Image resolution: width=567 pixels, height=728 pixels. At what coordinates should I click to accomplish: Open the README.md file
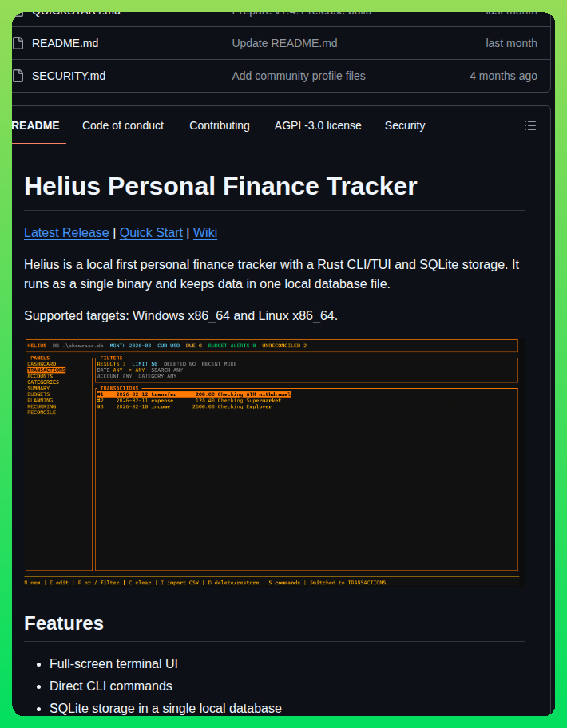tap(65, 43)
